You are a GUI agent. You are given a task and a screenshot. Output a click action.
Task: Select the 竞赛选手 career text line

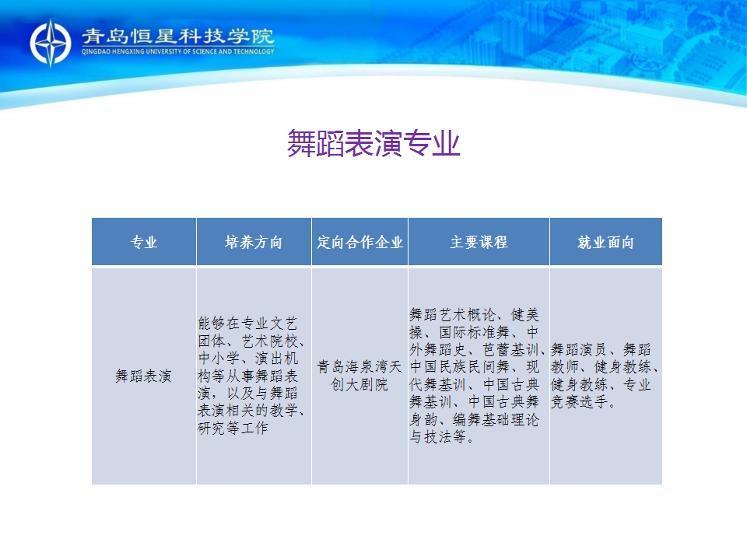click(584, 402)
